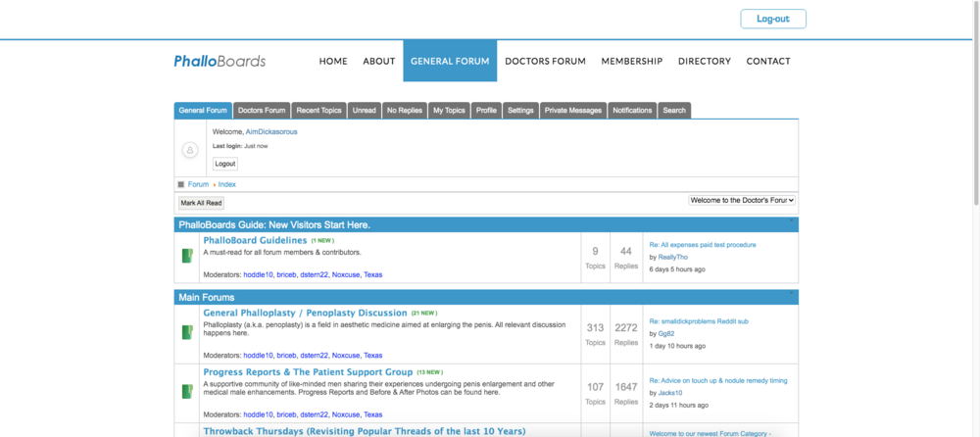Click the green folder icon for General Phalloplasty Discussion
Screen dimensions: 980x437
click(187, 332)
